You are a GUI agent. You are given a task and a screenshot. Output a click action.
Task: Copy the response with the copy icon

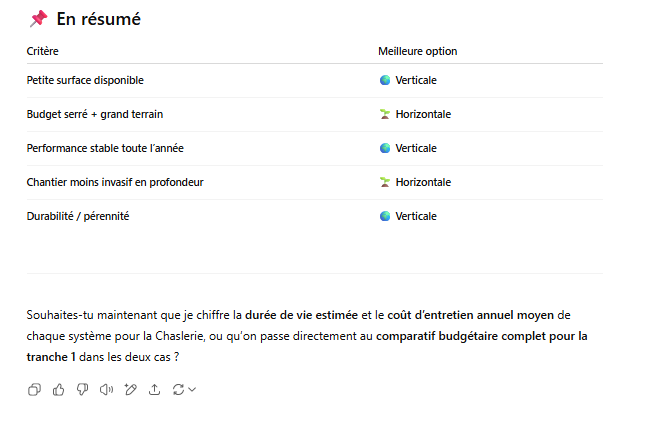coord(34,390)
